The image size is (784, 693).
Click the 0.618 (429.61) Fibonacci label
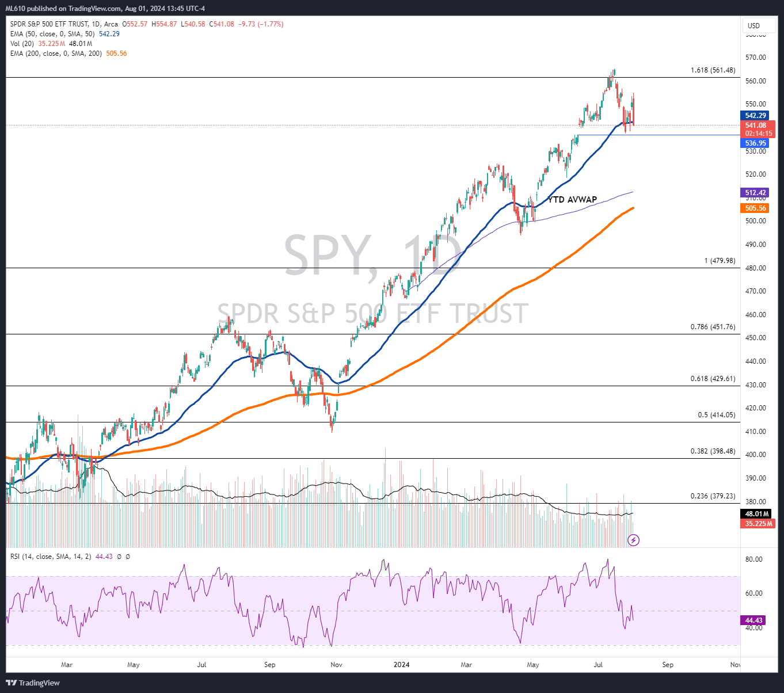click(x=713, y=379)
